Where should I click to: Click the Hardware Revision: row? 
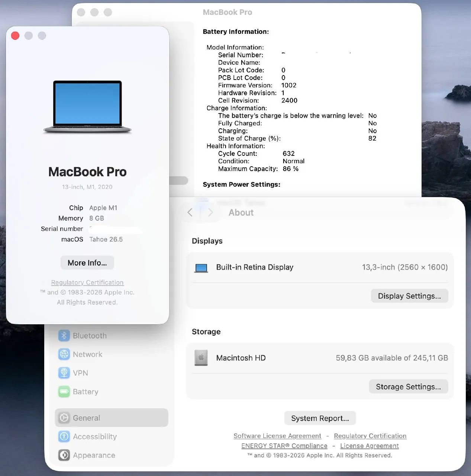coord(251,93)
